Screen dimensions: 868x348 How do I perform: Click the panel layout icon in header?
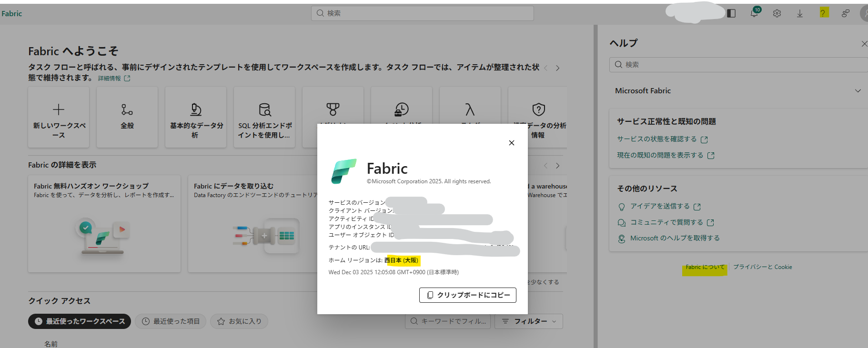click(731, 13)
